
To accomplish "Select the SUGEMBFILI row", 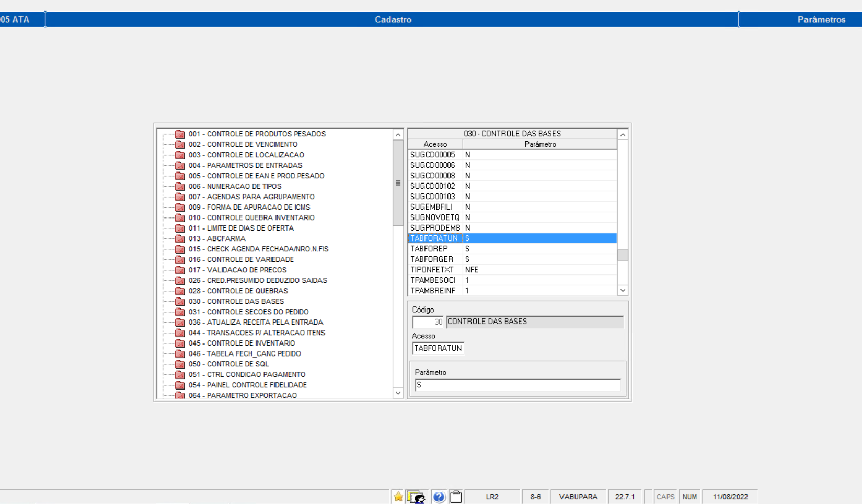I will coord(512,207).
